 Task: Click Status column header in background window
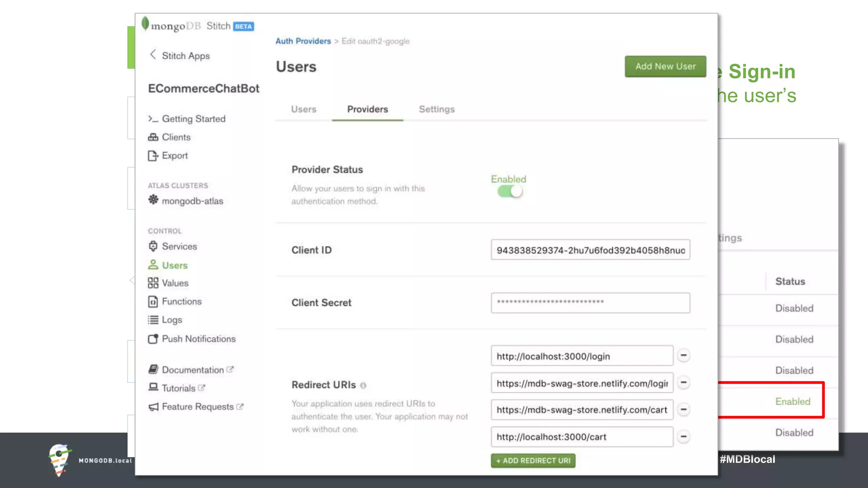click(790, 281)
